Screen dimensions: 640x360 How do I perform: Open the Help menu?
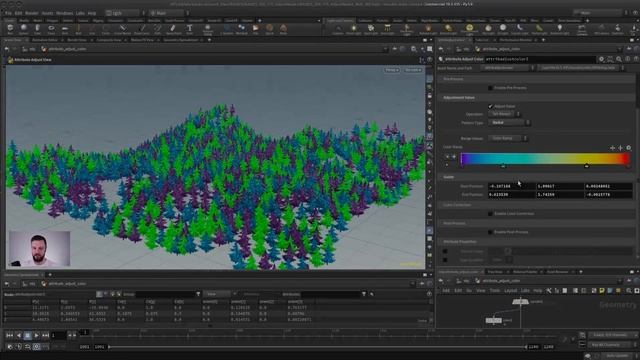92,13
